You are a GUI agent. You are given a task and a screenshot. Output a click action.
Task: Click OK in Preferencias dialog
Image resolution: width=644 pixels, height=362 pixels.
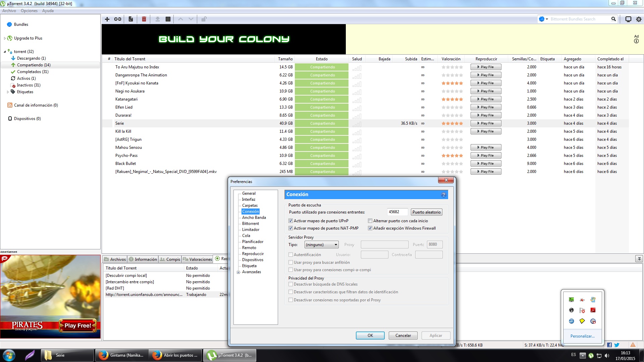point(370,336)
